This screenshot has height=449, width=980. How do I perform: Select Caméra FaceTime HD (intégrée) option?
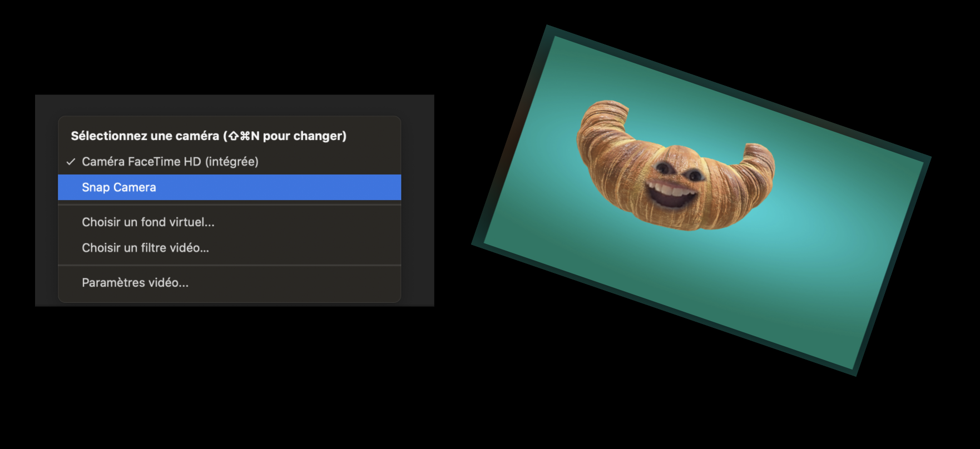(229, 162)
